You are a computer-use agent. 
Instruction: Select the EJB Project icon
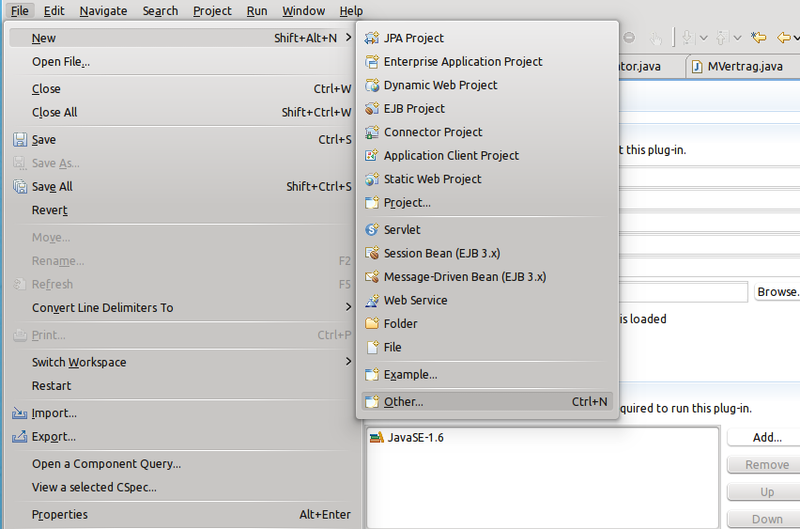(372, 109)
